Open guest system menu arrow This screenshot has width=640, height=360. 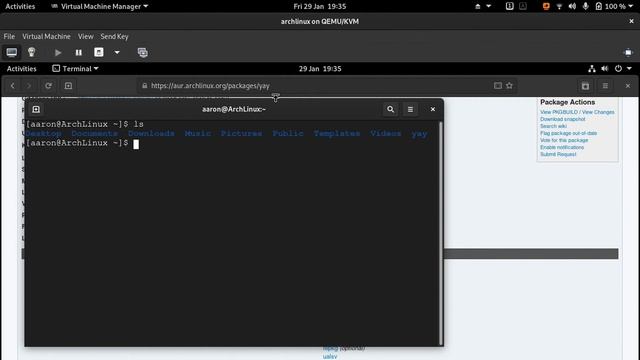[x=629, y=69]
